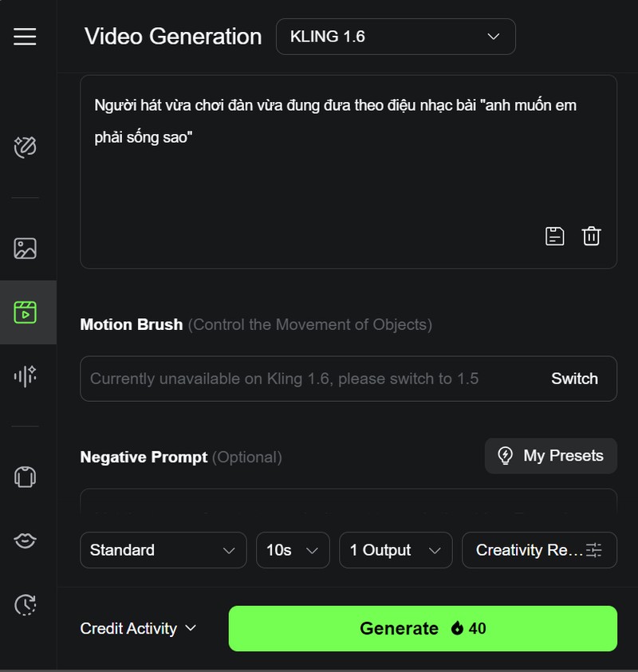Delete the prompt using trash icon

coord(591,236)
